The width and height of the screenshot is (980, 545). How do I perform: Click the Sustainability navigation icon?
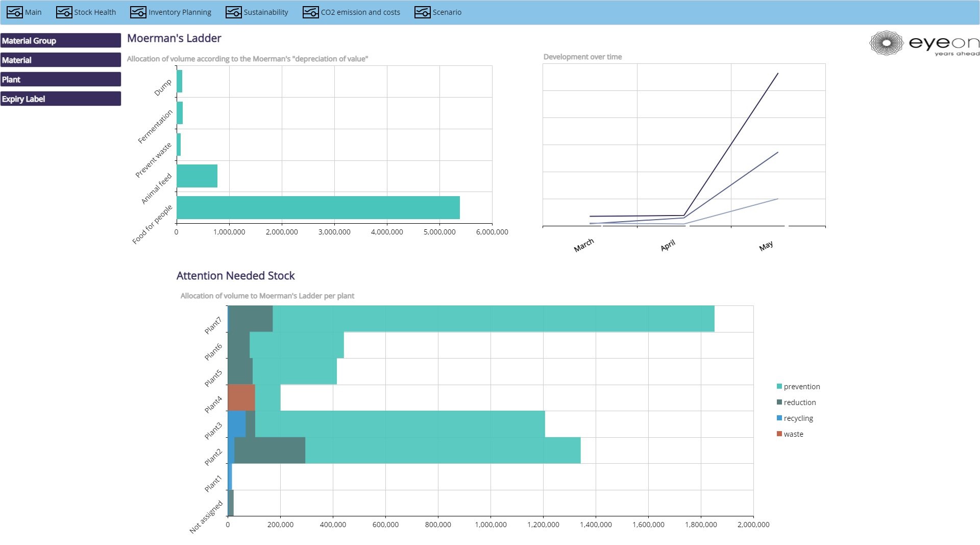click(x=233, y=12)
